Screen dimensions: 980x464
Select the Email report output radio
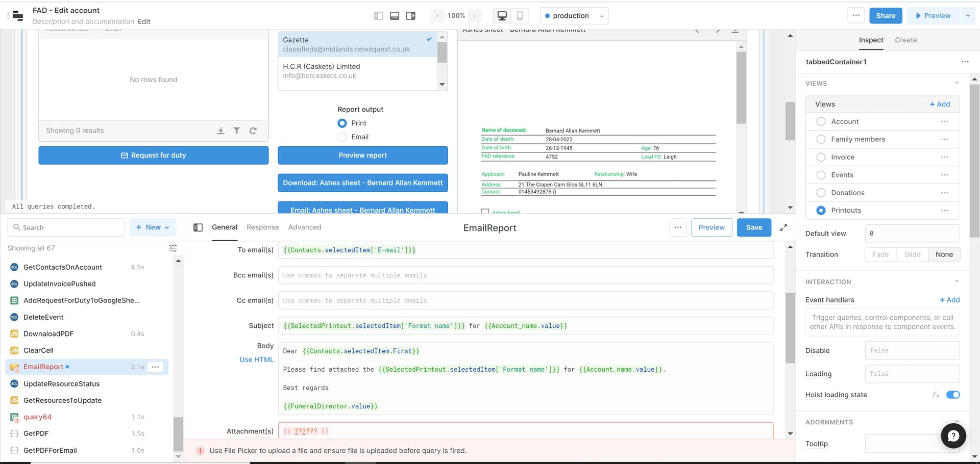(x=342, y=137)
